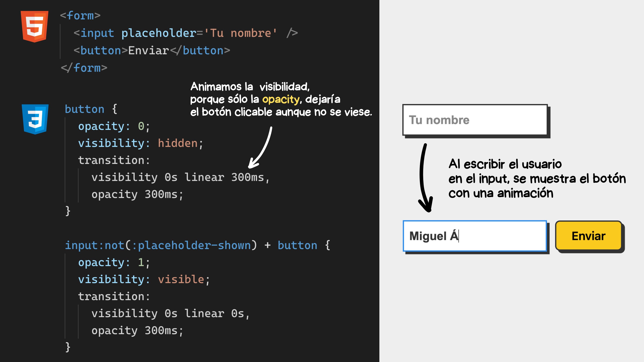Click 'Animamos la visibilidad,' annotation text
644x362 pixels.
(250, 87)
